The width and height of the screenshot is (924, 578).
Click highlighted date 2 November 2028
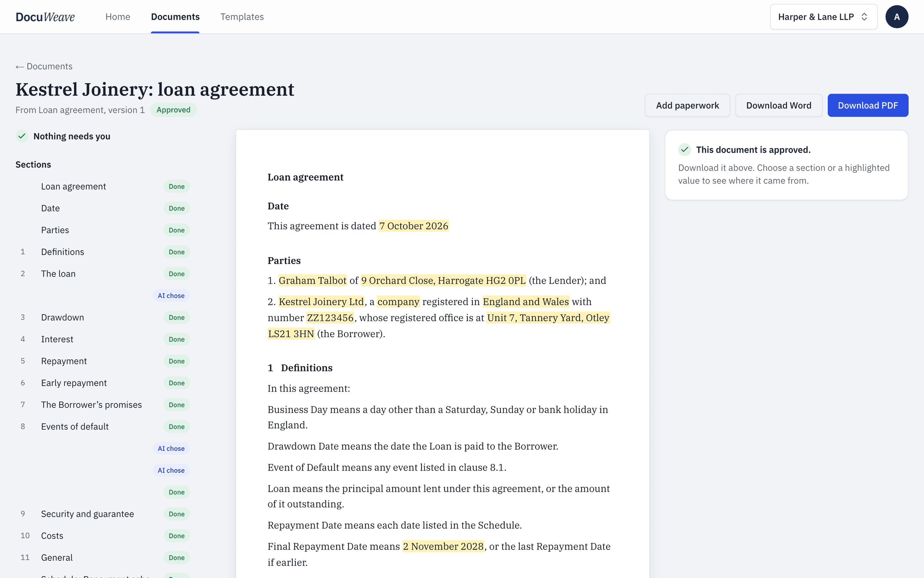point(443,547)
